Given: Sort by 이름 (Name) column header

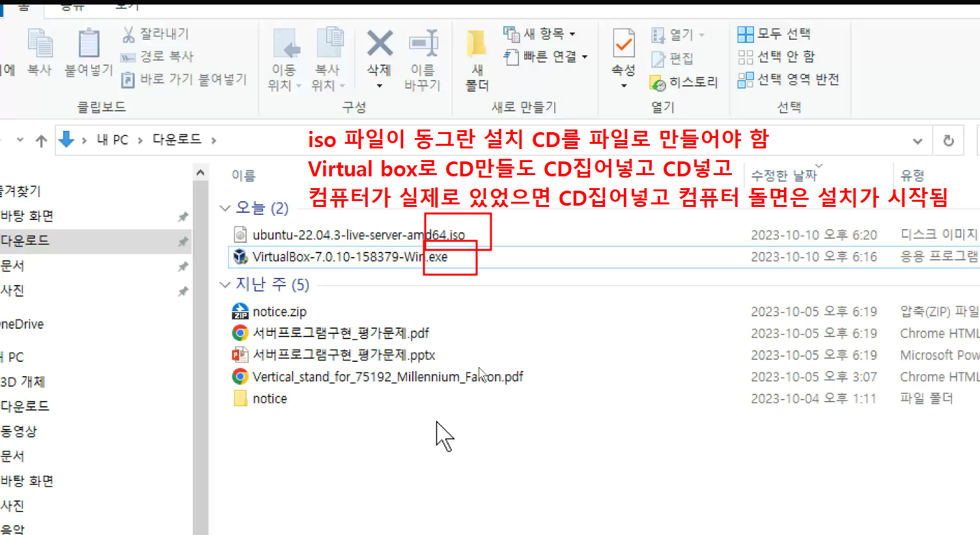Looking at the screenshot, I should tap(244, 176).
